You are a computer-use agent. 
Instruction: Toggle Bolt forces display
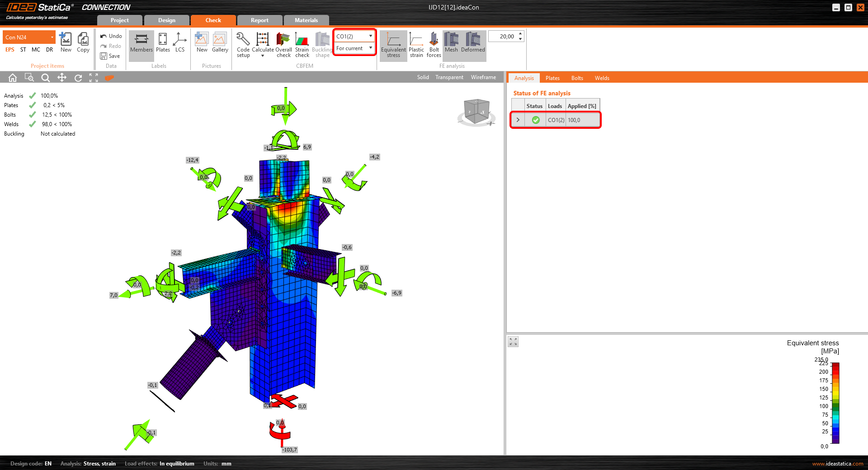(434, 45)
